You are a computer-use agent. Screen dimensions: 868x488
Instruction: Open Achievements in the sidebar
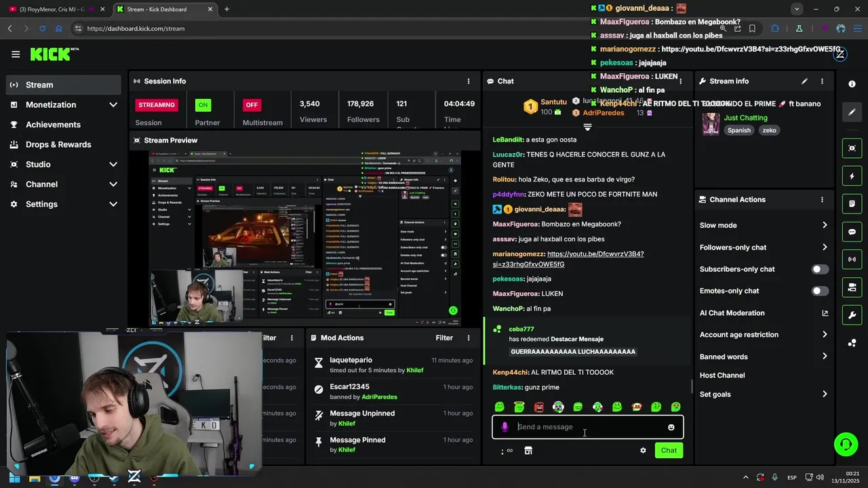(x=64, y=125)
